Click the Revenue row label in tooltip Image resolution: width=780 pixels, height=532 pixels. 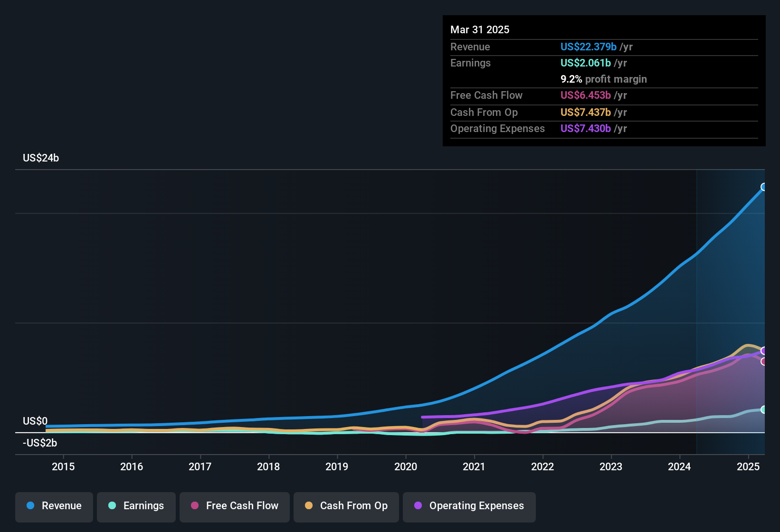point(470,47)
